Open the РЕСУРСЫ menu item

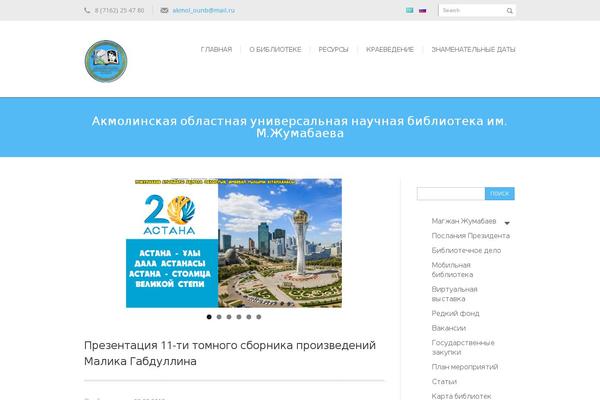tap(333, 49)
